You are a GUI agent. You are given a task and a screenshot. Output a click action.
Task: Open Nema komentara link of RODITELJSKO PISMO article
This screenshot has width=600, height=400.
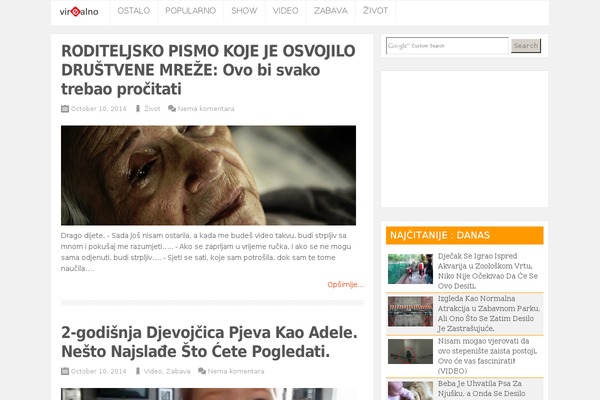(206, 109)
